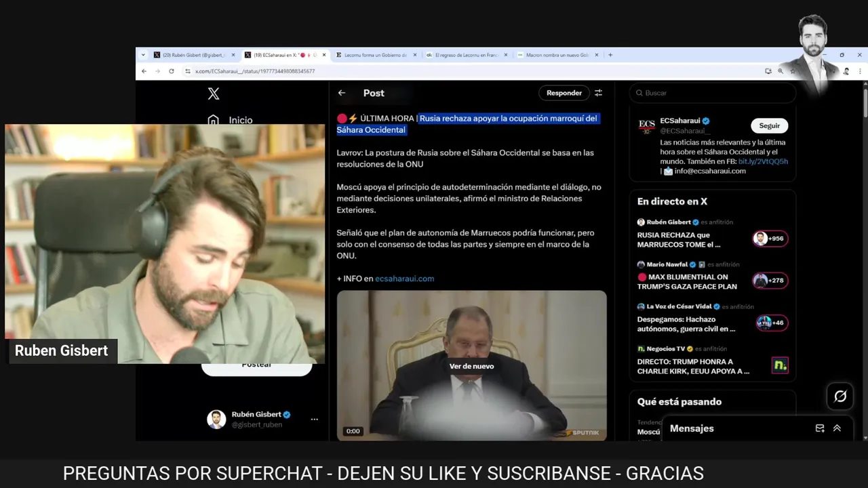Compose a new message in Mensajes
Image resolution: width=868 pixels, height=488 pixels.
click(x=820, y=428)
